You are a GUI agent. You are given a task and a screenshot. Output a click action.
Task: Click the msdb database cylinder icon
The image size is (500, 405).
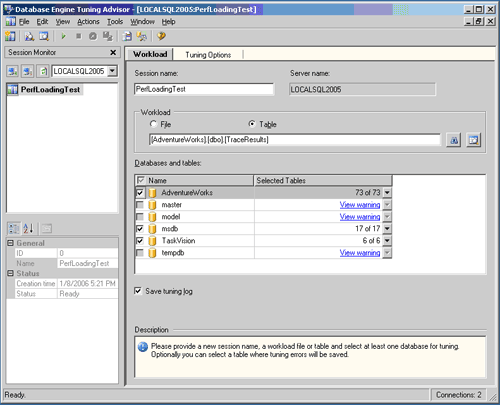(x=152, y=229)
